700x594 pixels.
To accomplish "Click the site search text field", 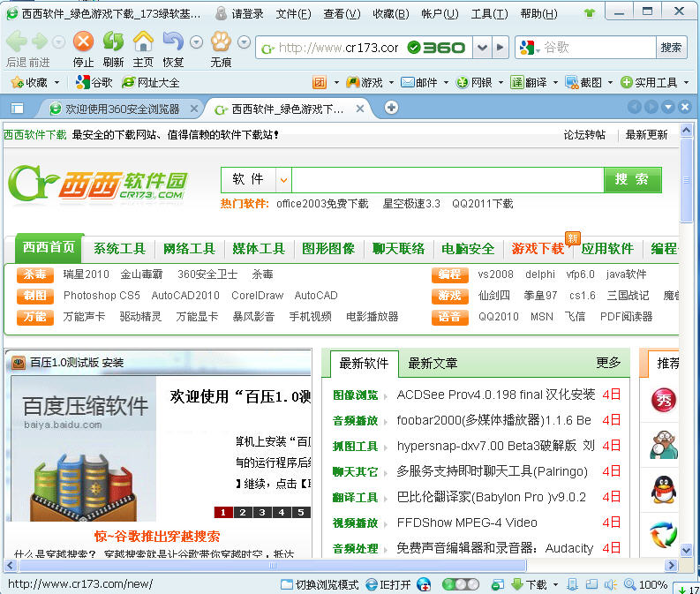I will click(448, 180).
